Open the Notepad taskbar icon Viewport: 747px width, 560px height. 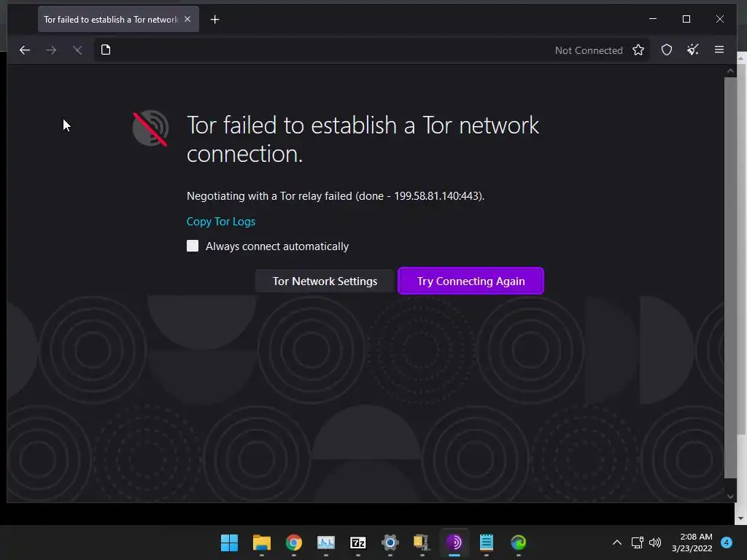click(x=487, y=542)
